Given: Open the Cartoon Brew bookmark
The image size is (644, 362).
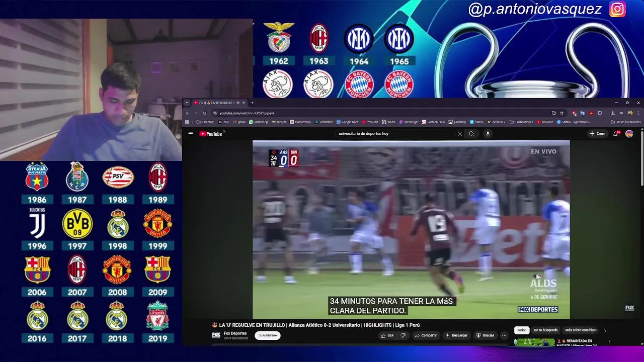Looking at the screenshot, I should click(433, 122).
